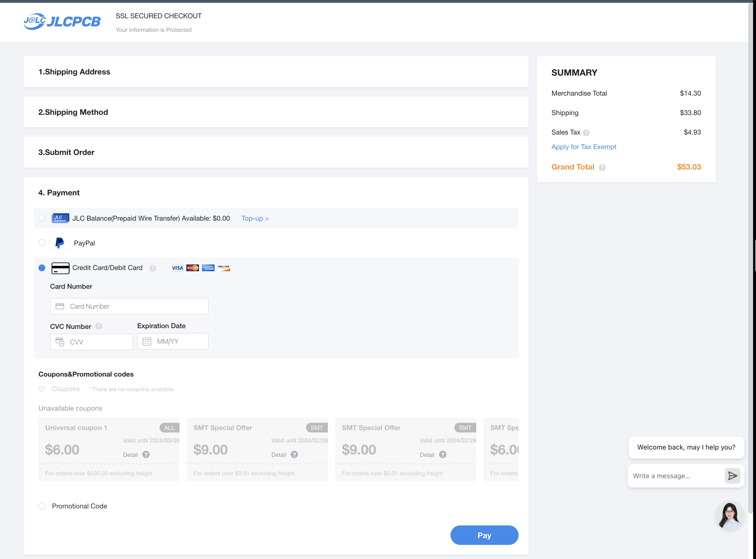Click Apply for Tax Exempt link

(584, 146)
